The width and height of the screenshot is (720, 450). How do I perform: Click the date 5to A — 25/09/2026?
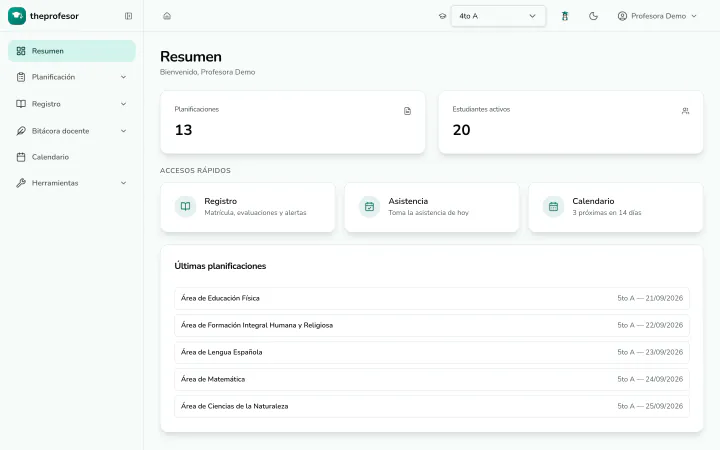coord(650,406)
